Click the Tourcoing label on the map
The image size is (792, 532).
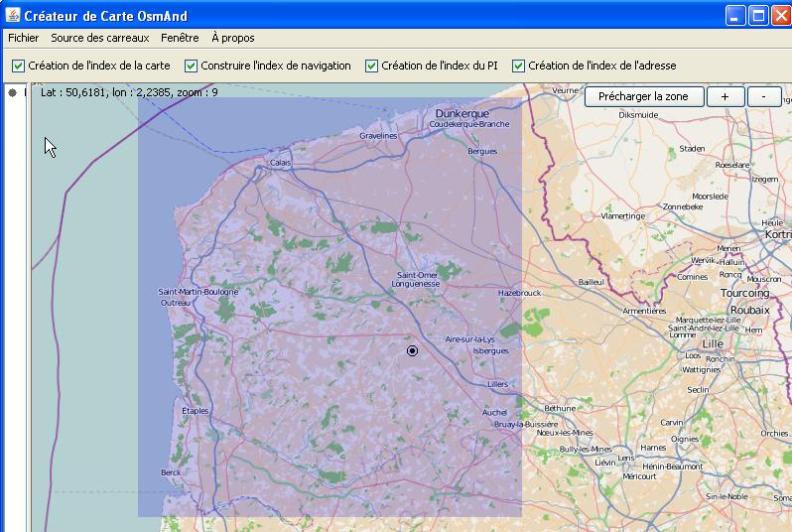pos(745,293)
